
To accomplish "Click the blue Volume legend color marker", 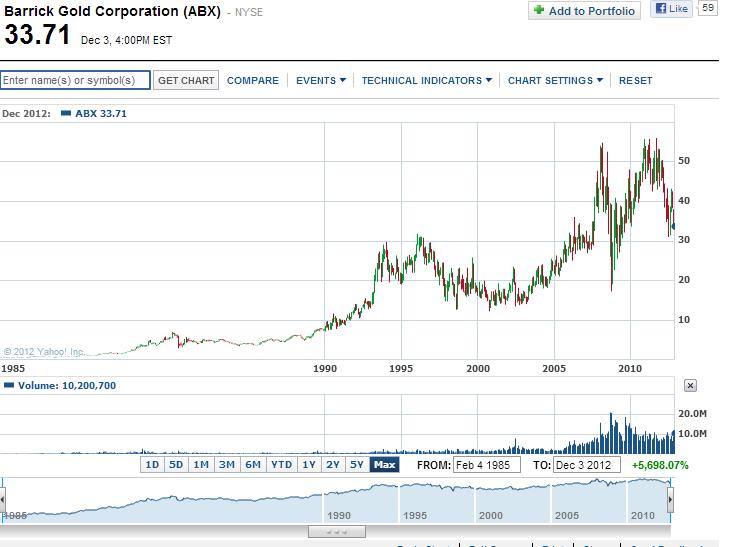I will [9, 385].
